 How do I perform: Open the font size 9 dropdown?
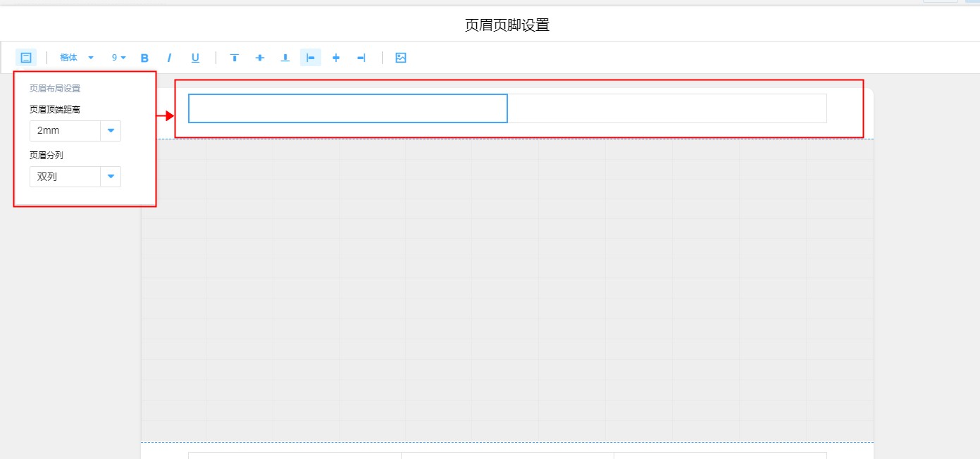[118, 58]
